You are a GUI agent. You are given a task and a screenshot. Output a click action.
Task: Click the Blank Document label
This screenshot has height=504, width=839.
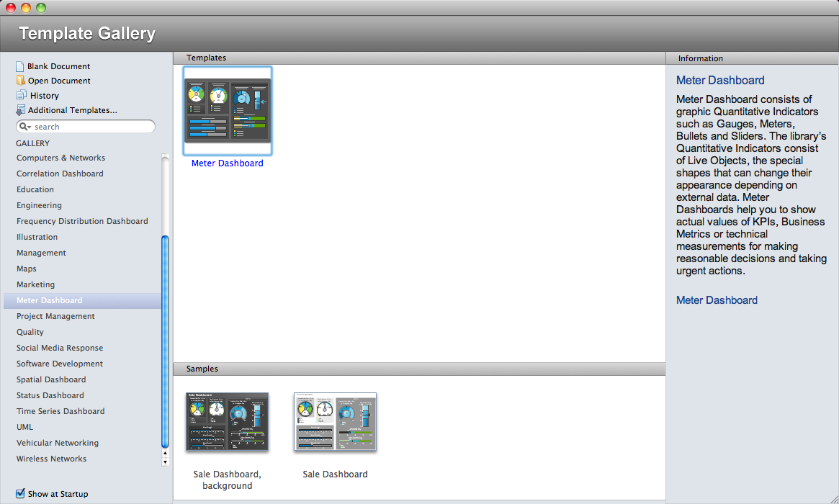(x=59, y=66)
